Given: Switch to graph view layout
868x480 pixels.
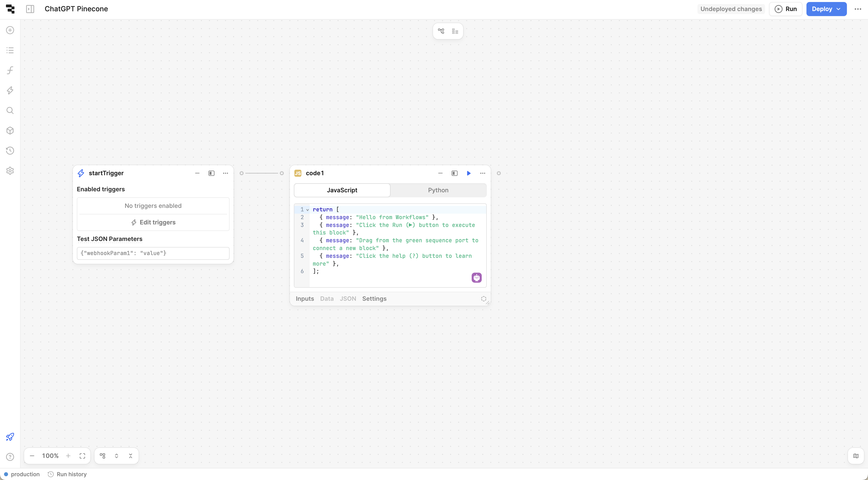Looking at the screenshot, I should point(441,31).
